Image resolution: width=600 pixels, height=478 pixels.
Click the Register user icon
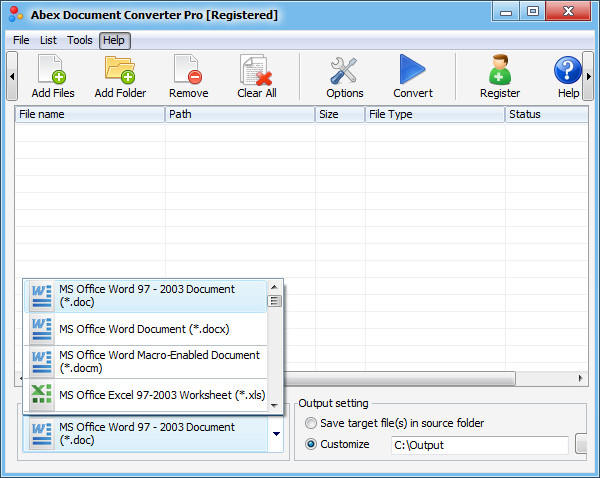(x=499, y=71)
